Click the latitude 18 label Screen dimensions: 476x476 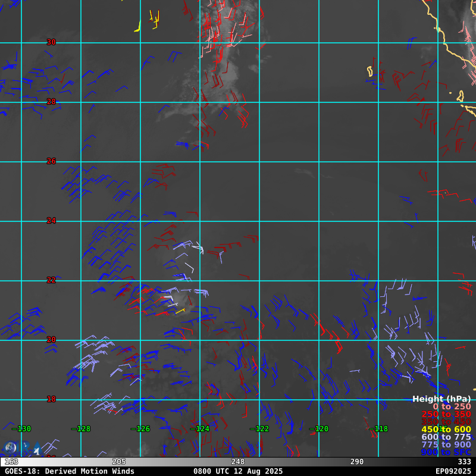(x=51, y=399)
